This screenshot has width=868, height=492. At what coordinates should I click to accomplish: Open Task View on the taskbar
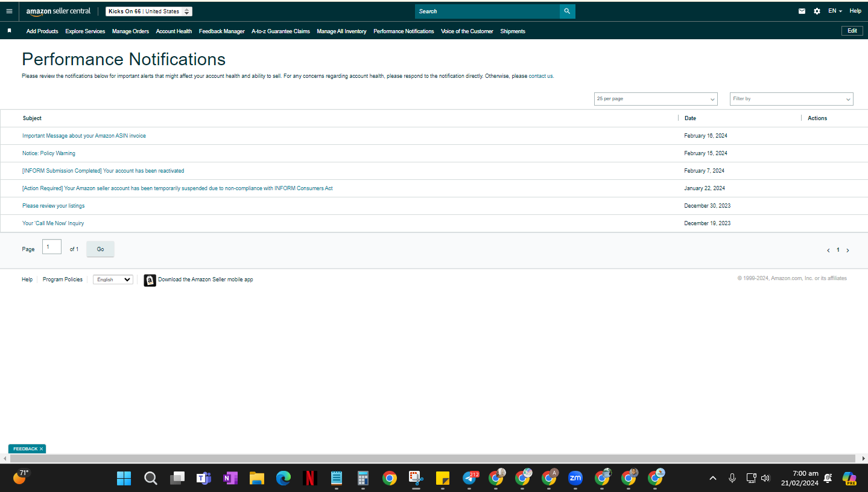pos(177,478)
